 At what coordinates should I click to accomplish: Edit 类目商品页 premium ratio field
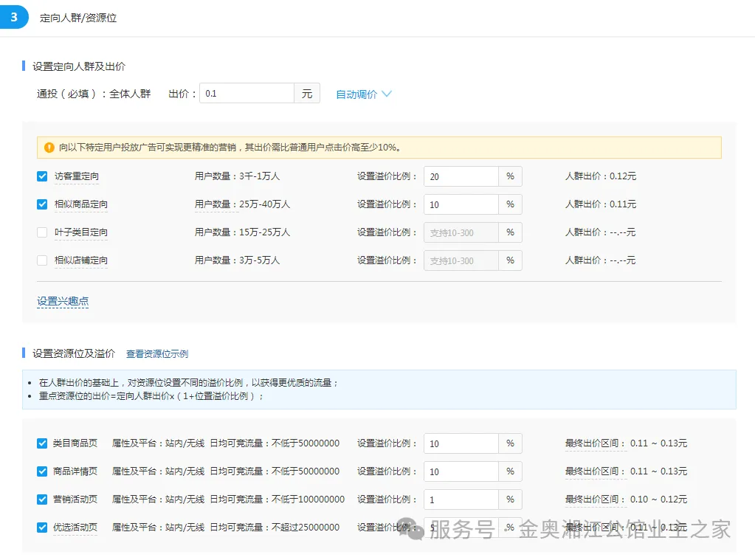pos(461,443)
